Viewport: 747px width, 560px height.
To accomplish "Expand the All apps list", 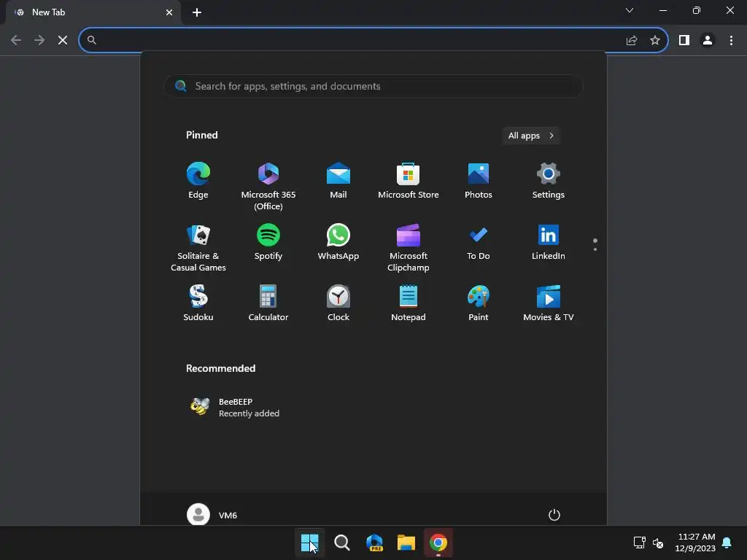I will (x=531, y=136).
